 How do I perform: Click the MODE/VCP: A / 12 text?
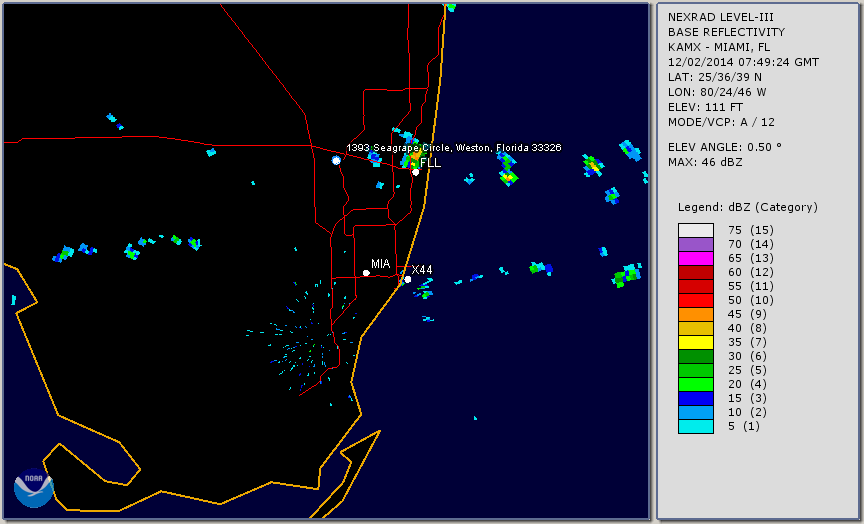pos(721,122)
